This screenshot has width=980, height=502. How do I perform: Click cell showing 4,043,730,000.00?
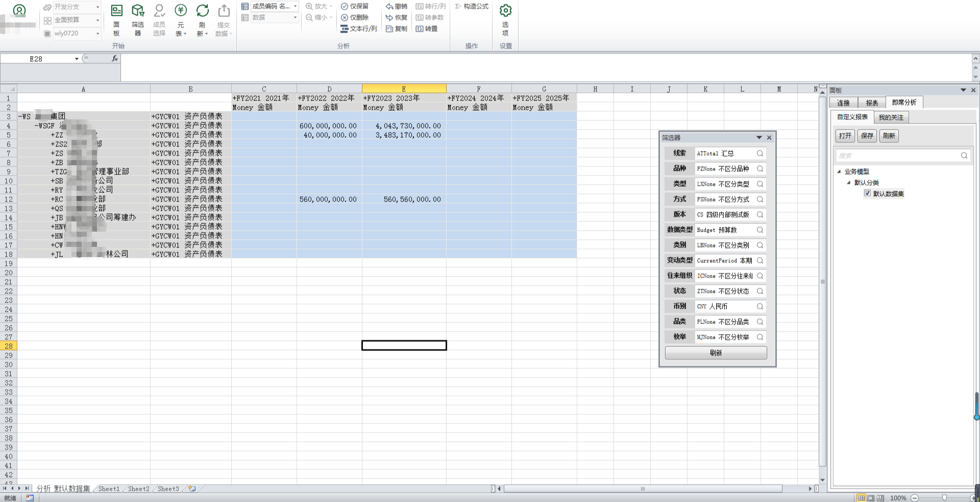coord(404,125)
